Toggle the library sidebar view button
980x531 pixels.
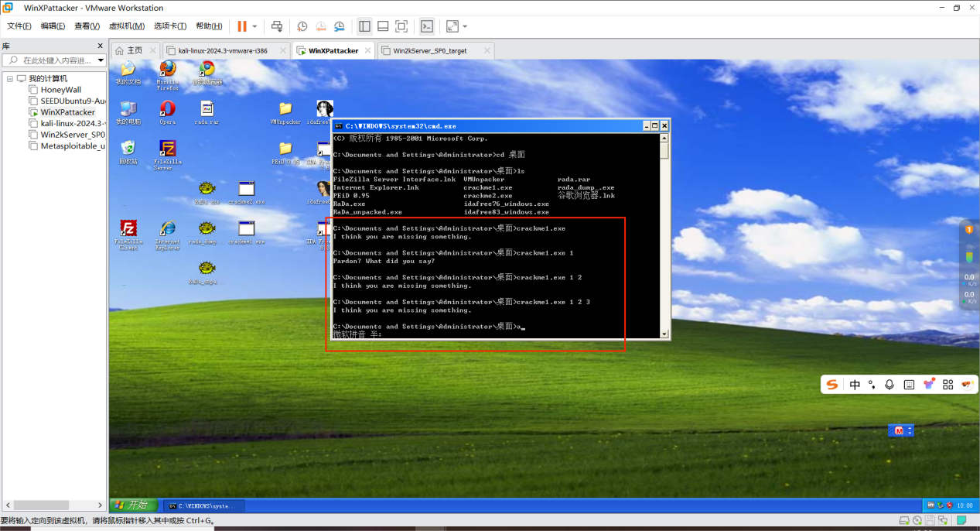pos(364,26)
